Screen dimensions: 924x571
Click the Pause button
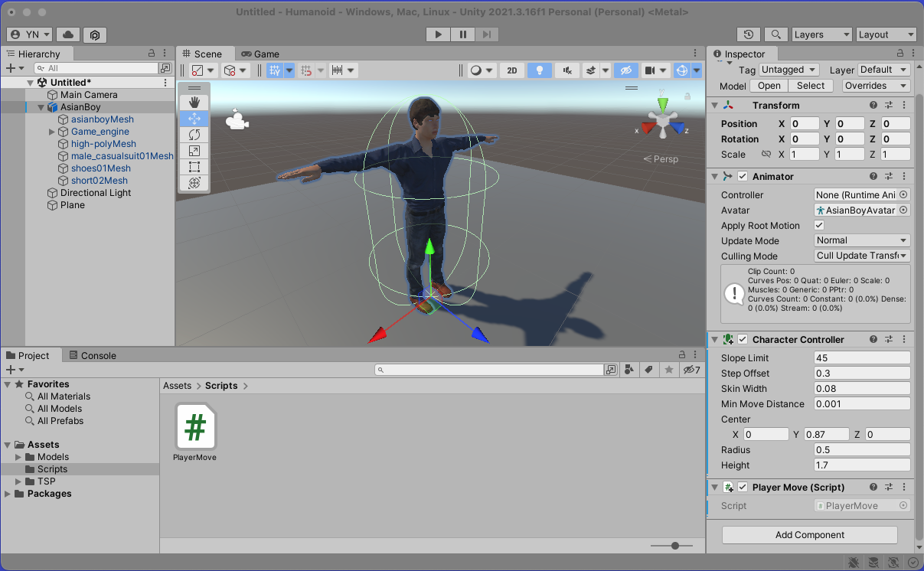(x=462, y=34)
